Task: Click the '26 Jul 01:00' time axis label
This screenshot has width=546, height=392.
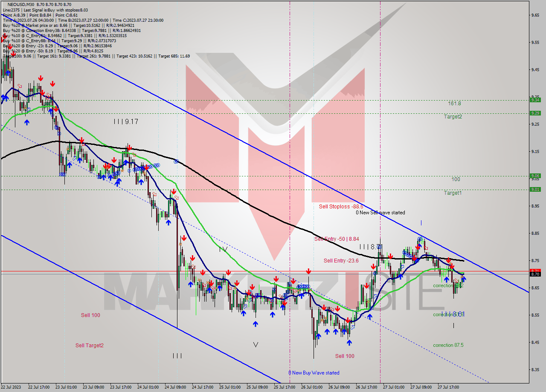Action: (x=312, y=387)
